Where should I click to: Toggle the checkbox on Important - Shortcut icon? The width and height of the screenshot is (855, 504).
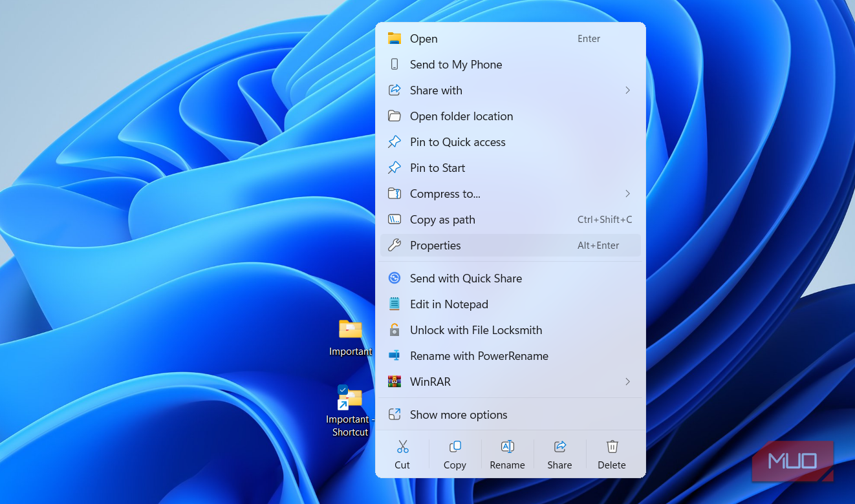click(x=343, y=390)
